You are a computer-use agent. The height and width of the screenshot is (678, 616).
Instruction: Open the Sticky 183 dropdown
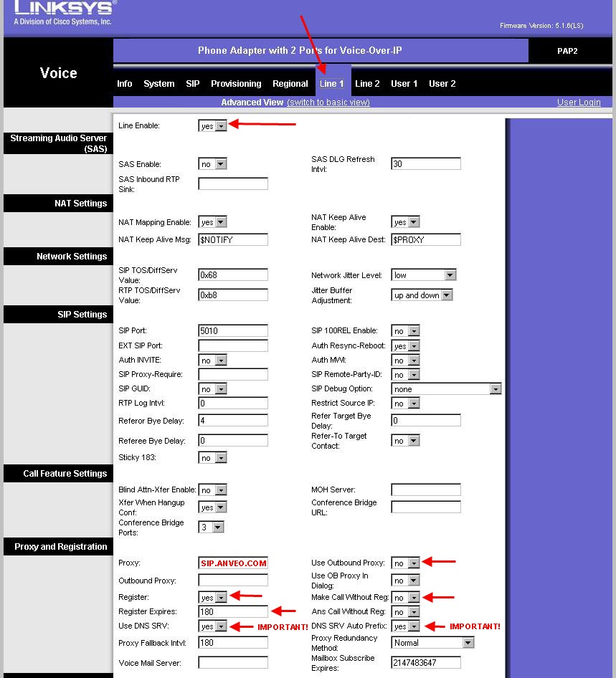point(212,458)
